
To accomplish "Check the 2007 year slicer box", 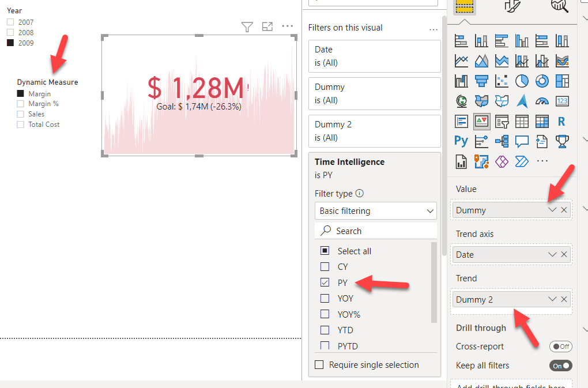I will pos(10,22).
